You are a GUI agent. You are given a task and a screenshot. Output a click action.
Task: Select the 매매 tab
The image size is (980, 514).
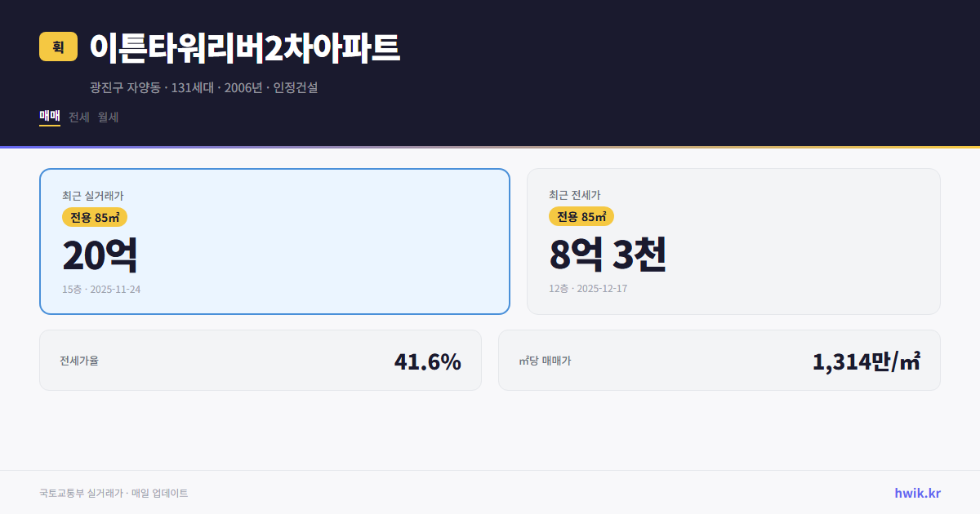tap(48, 117)
